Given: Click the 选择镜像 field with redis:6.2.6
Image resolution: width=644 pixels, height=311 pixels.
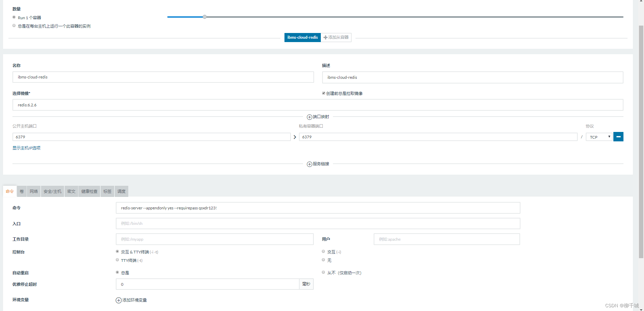Looking at the screenshot, I should click(318, 105).
